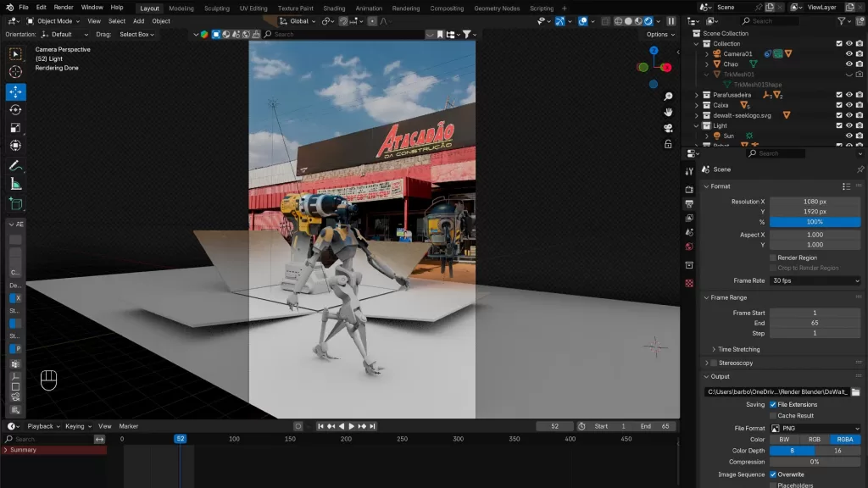Click the pan view hand icon
Screen dimensions: 868x488
(x=668, y=113)
